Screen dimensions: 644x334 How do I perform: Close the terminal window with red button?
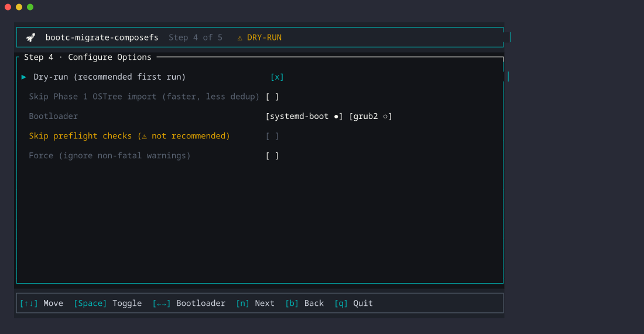click(x=8, y=7)
